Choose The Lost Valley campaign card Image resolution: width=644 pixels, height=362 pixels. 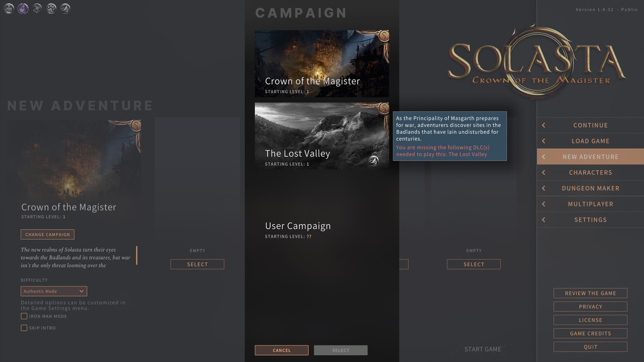pyautogui.click(x=321, y=136)
